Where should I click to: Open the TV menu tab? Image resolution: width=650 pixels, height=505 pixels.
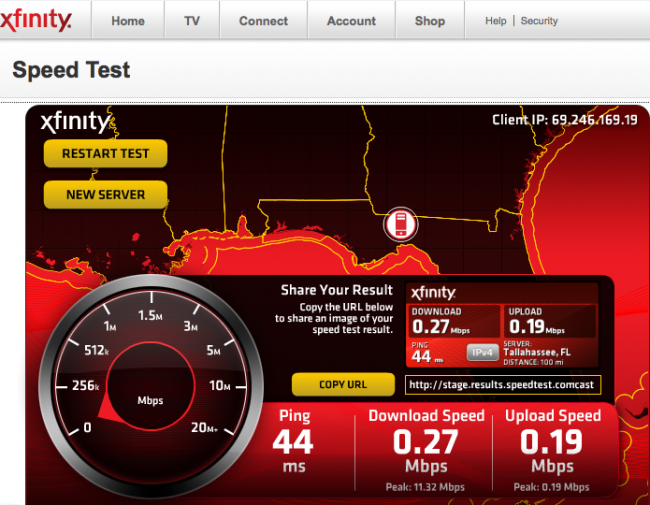(x=192, y=21)
